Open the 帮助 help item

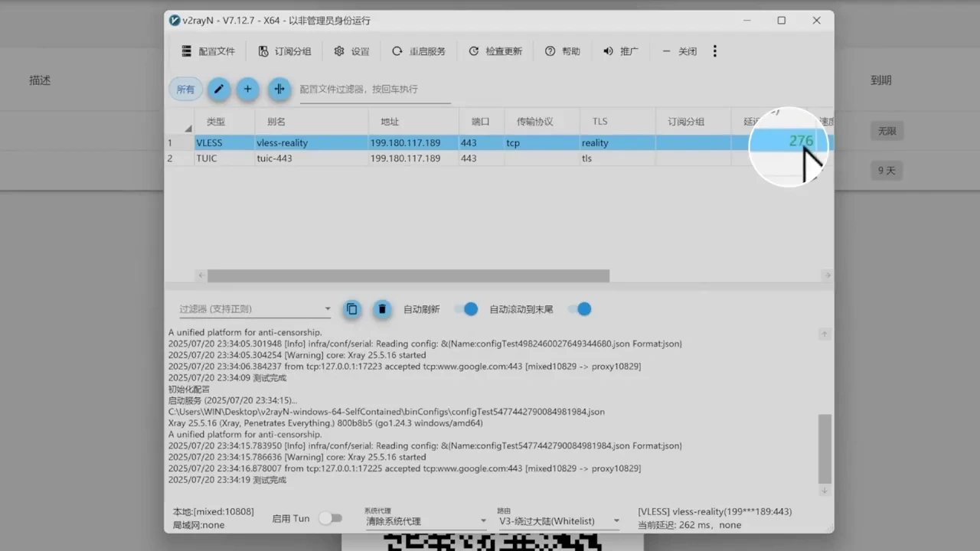point(562,51)
